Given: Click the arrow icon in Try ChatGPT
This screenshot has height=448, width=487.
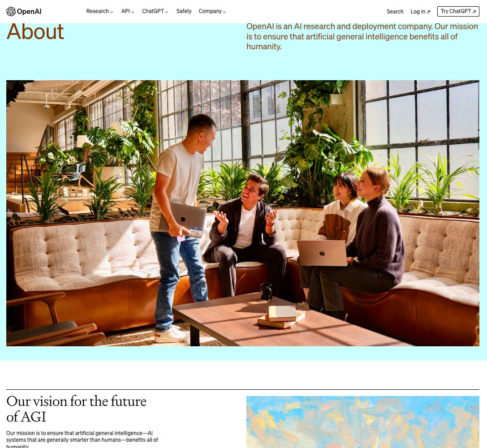Looking at the screenshot, I should [474, 12].
